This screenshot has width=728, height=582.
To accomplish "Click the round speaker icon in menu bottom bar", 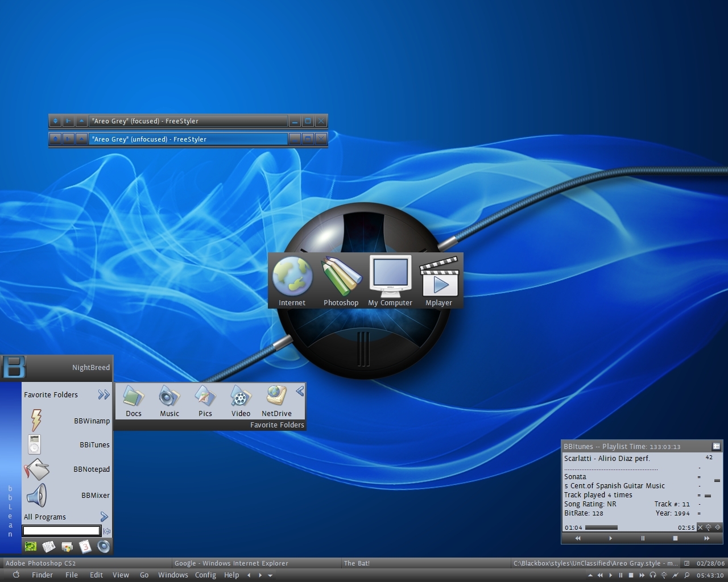I will 104,546.
